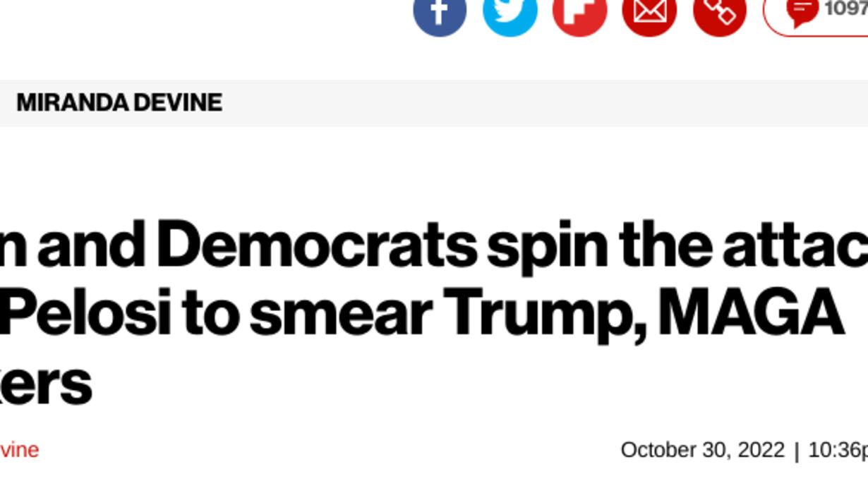Image resolution: width=868 pixels, height=488 pixels.
Task: Click the "October 30, 2022" publish date
Action: [702, 450]
